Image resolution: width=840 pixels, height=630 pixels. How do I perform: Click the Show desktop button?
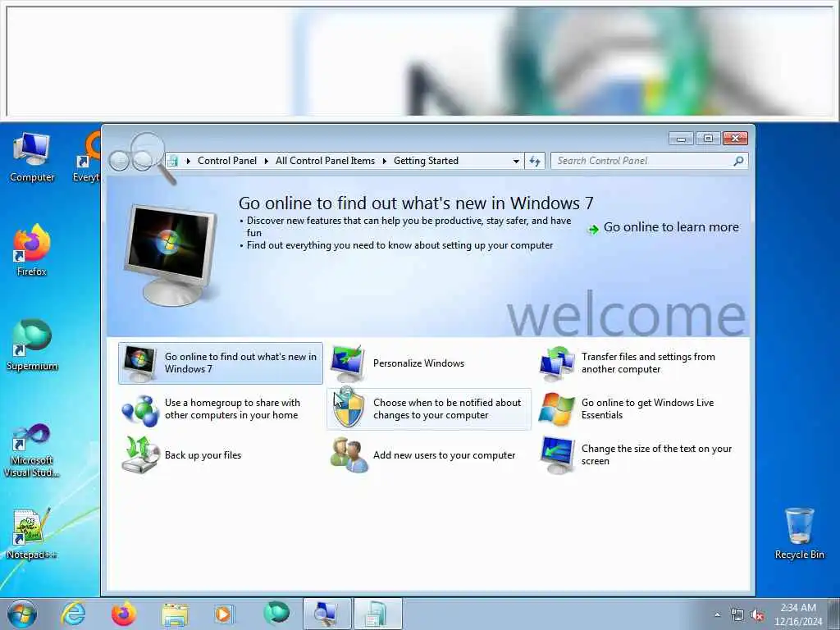(836, 614)
